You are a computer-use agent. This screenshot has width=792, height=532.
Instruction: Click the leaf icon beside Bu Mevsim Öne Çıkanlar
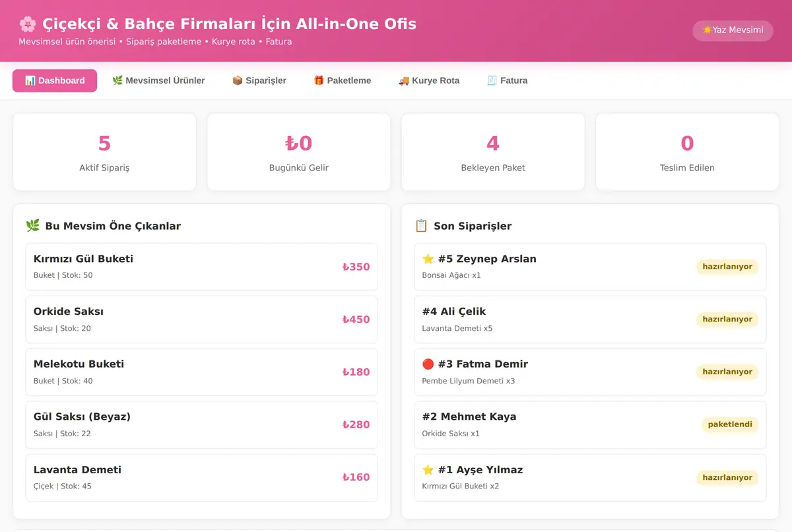point(32,226)
